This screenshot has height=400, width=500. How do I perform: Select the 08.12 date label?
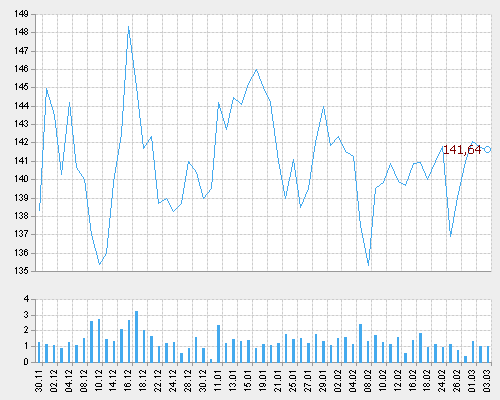pos(84,381)
